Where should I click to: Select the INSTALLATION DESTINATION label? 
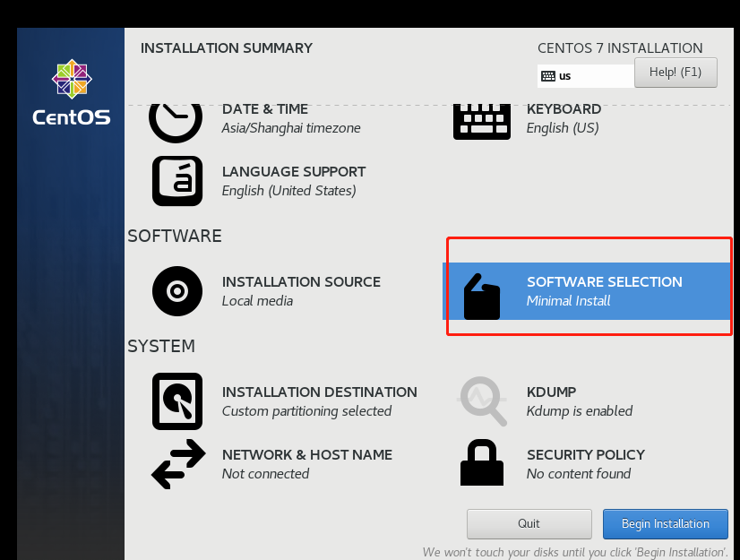[x=320, y=392]
